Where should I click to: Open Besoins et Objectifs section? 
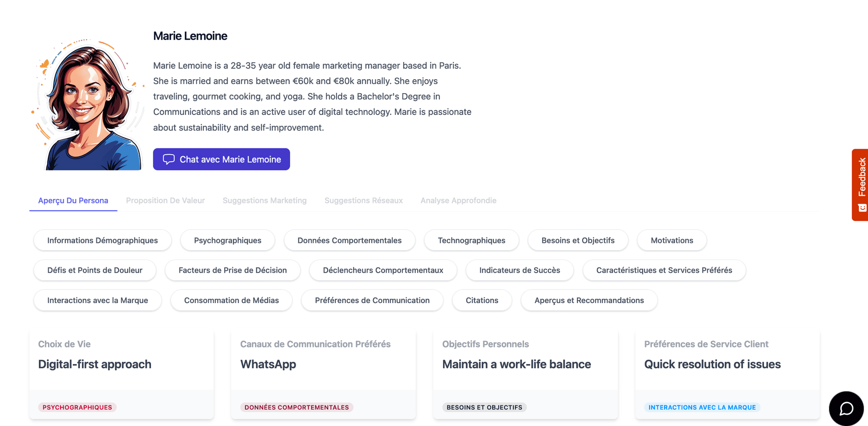578,240
